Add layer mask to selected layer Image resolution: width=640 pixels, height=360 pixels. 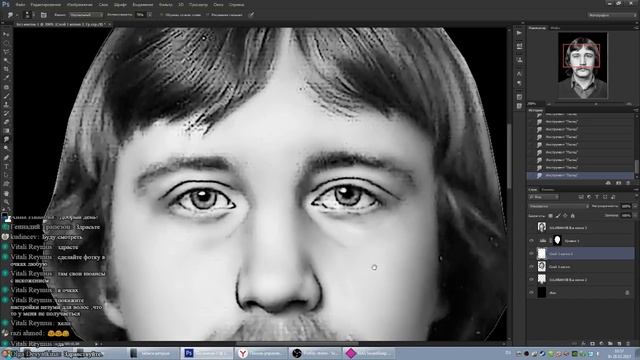(592, 344)
